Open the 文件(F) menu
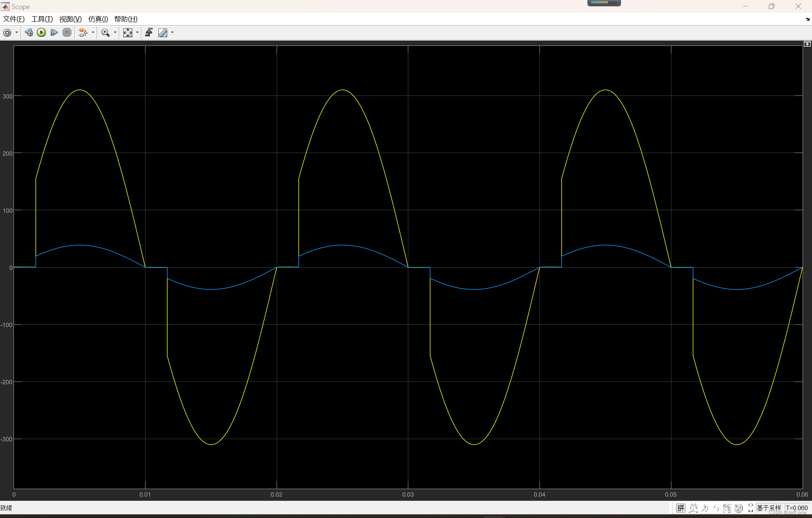The image size is (812, 518). (x=14, y=19)
